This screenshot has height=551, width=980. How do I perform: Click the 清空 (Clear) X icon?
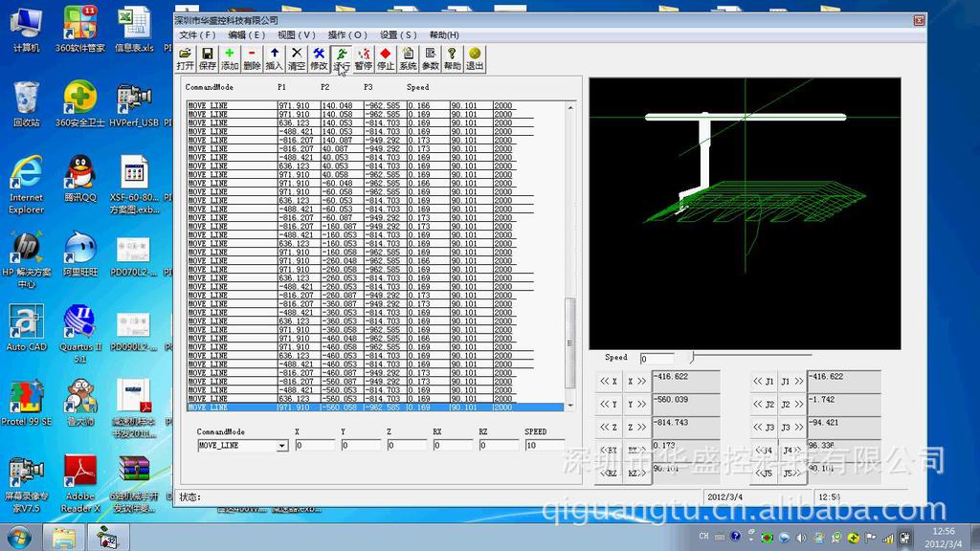(297, 58)
